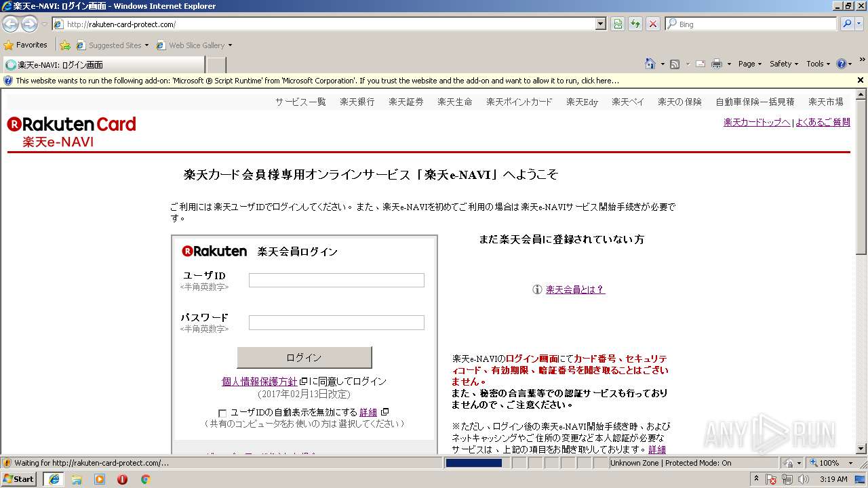
Task: Open 楽天会員とは？ link
Action: 575,289
